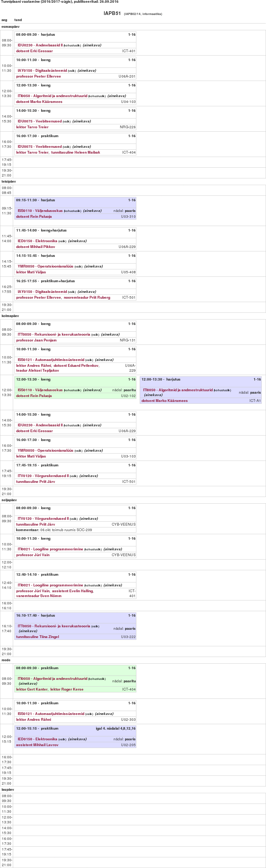
Task: Click ISS0121 Automaatjuhtimissüsteemid in Wednesday lecture
Action: [x=51, y=360]
